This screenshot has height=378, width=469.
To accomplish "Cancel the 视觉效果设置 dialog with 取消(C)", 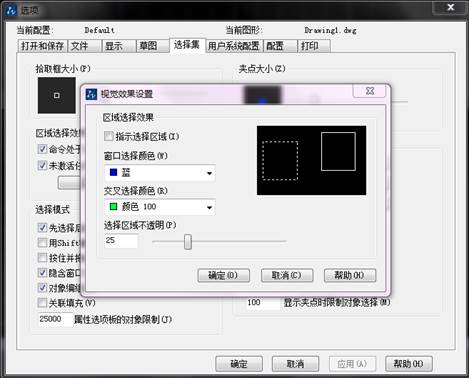I will 287,276.
